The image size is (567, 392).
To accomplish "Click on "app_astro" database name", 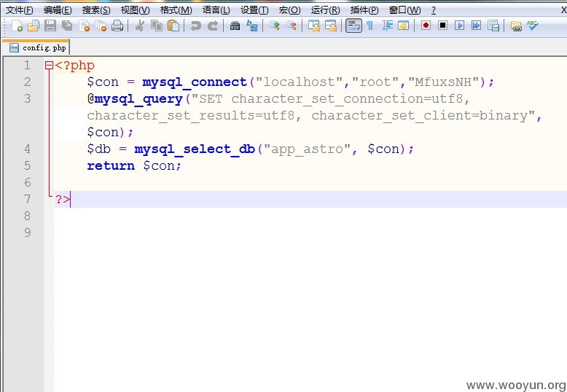I will tap(307, 149).
